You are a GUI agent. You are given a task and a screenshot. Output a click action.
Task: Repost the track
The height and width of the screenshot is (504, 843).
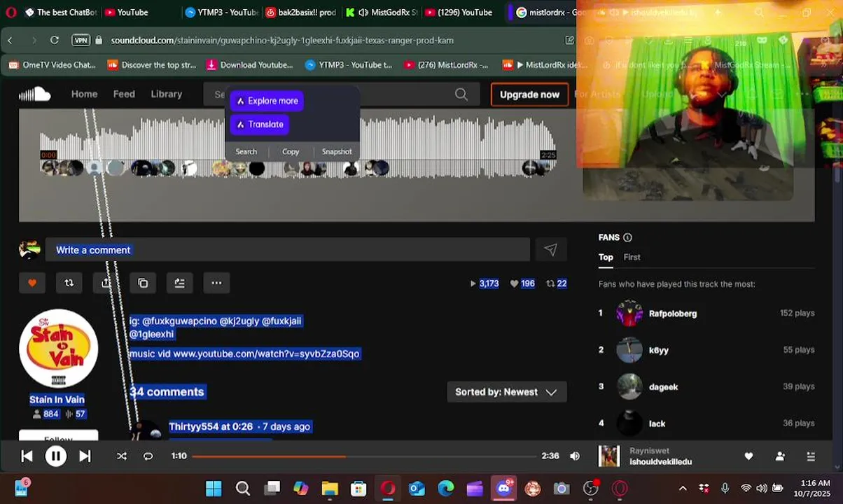coord(69,283)
